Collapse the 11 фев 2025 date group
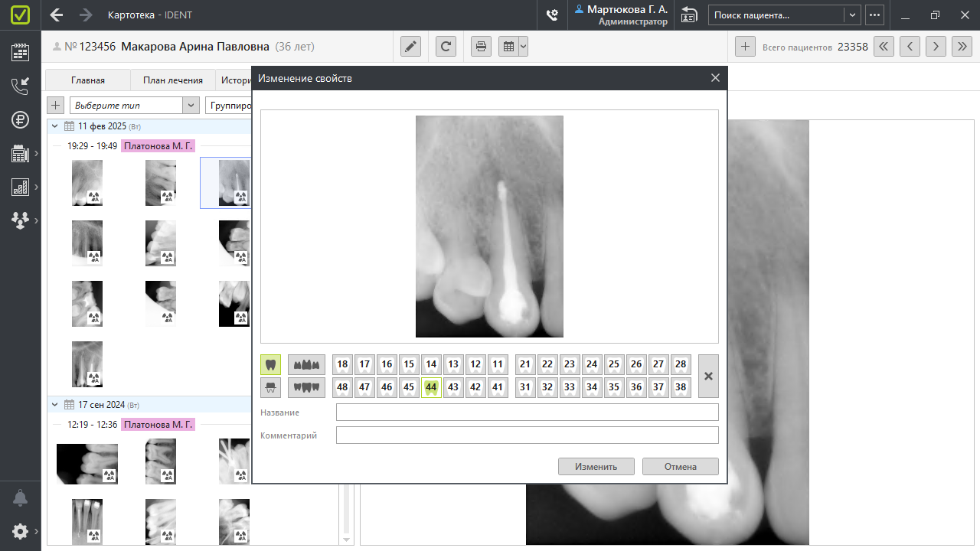980x551 pixels. [x=54, y=126]
